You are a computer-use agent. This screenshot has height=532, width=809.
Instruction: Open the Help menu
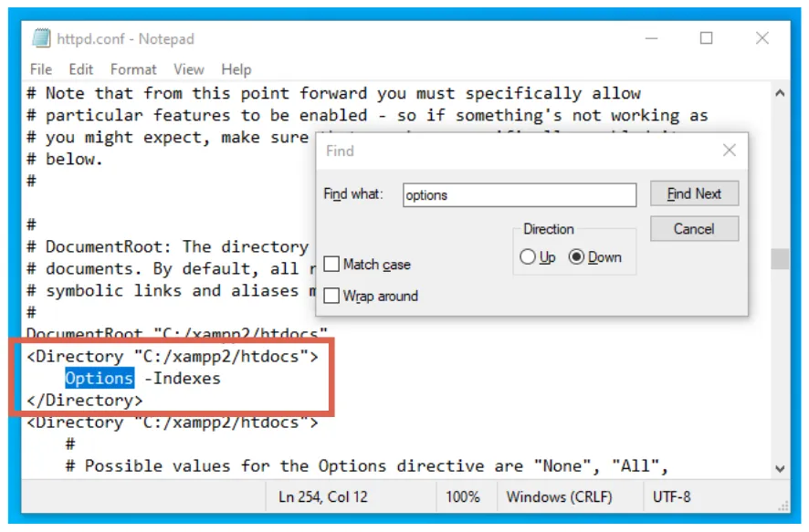click(236, 68)
